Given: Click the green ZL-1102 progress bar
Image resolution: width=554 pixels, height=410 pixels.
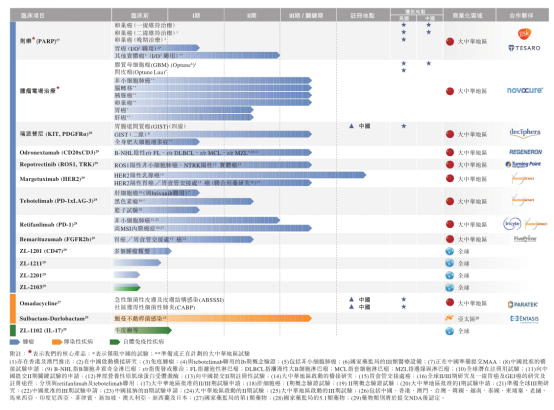Looking at the screenshot, I should (x=143, y=330).
